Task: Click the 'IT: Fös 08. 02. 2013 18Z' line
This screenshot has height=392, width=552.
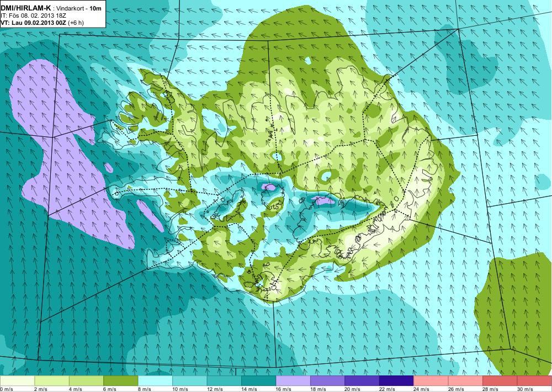Action: (x=34, y=15)
